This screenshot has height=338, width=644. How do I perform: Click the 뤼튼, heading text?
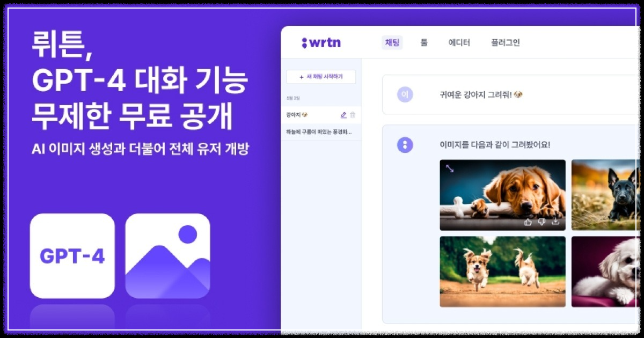point(63,45)
